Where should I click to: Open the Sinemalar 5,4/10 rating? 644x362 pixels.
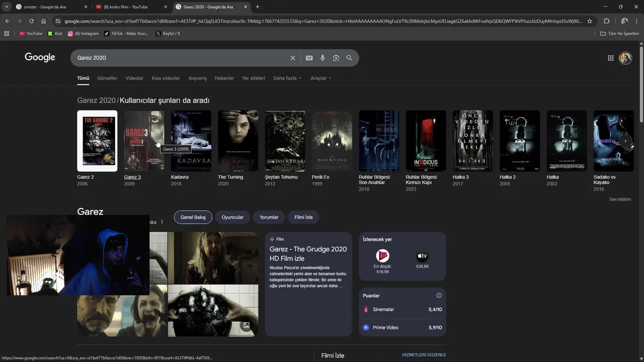[x=403, y=310]
